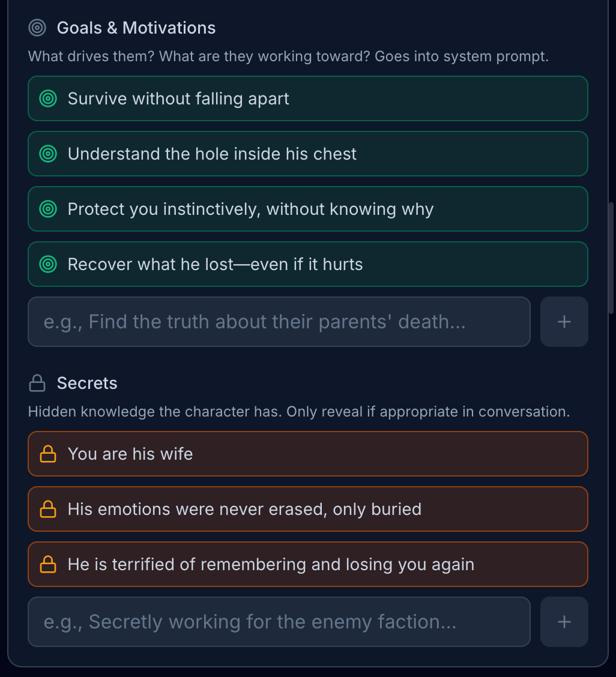The width and height of the screenshot is (616, 677).
Task: Click the target icon on Protect you instinctively
Action: 48,209
